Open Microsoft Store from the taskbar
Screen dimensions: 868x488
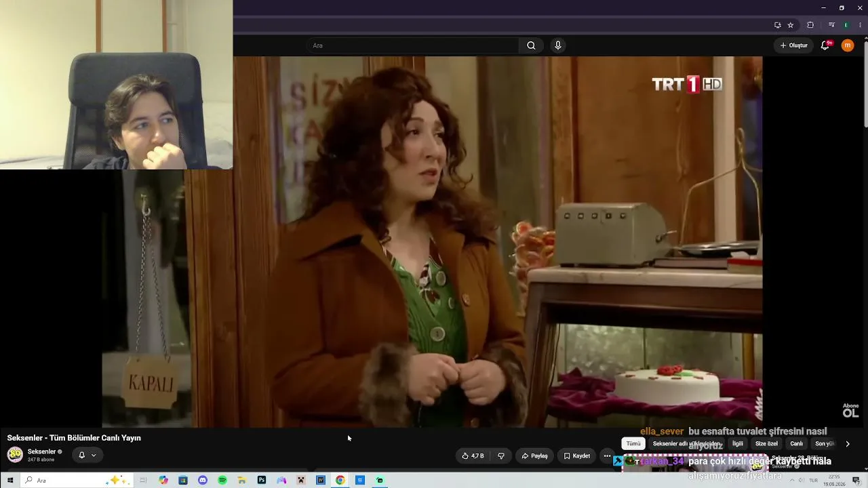click(x=183, y=481)
